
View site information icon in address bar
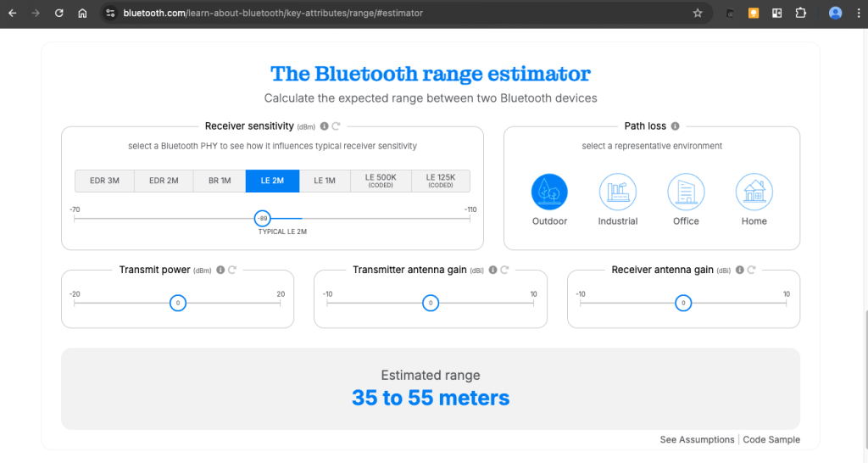tap(110, 13)
